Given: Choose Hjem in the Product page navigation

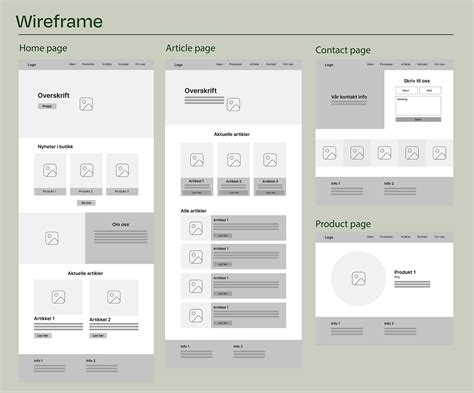Looking at the screenshot, I should [370, 237].
